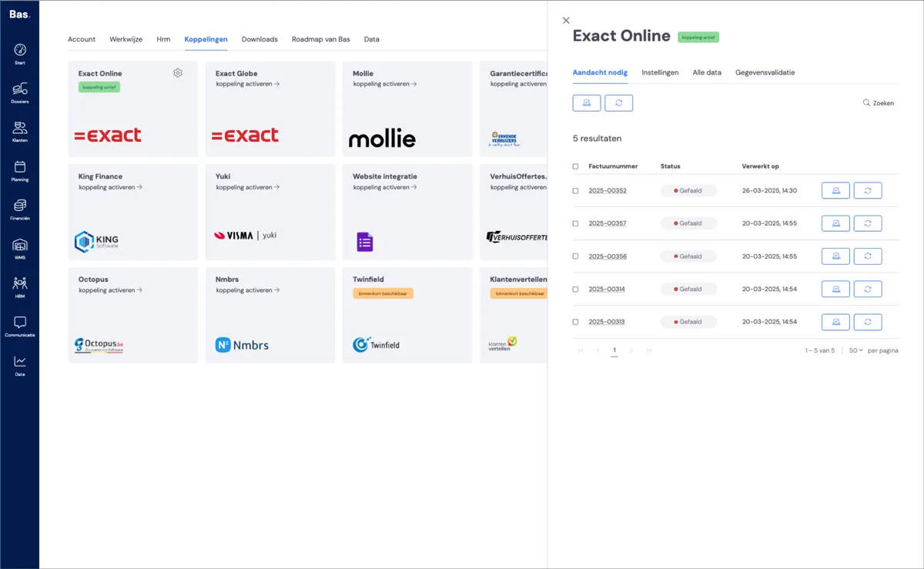Open the Start dashboard in sidebar
The width and height of the screenshot is (924, 569).
20,54
